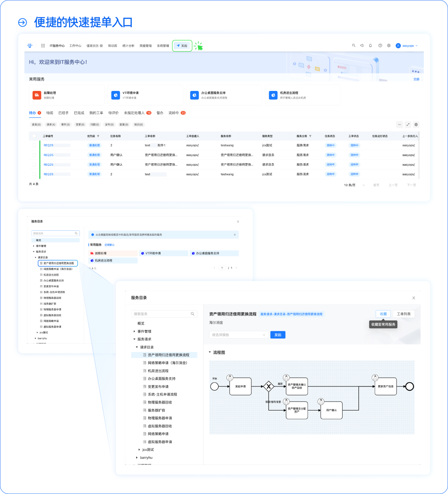Click search icon in large 服务目录 dialog

pos(192,314)
